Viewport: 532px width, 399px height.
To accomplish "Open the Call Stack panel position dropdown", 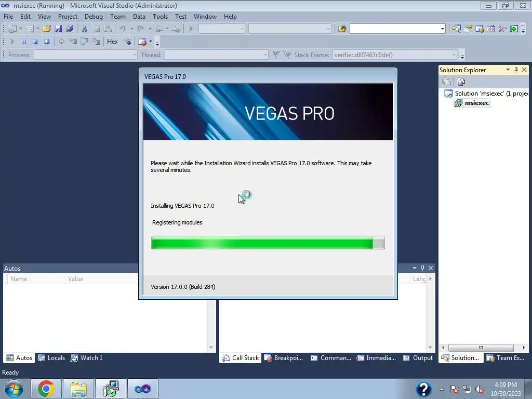I will tap(414, 268).
